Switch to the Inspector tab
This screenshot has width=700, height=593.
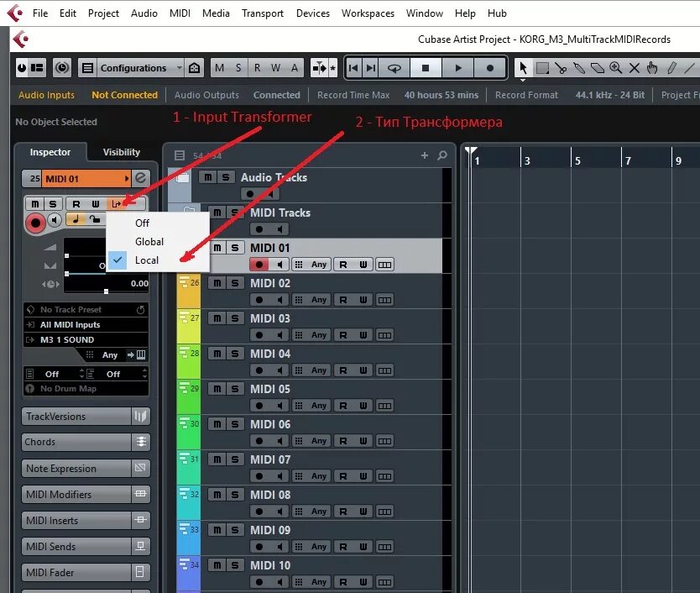click(50, 152)
